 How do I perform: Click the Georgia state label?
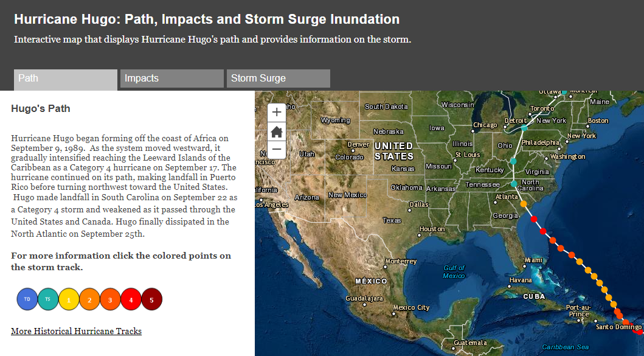[x=505, y=215]
